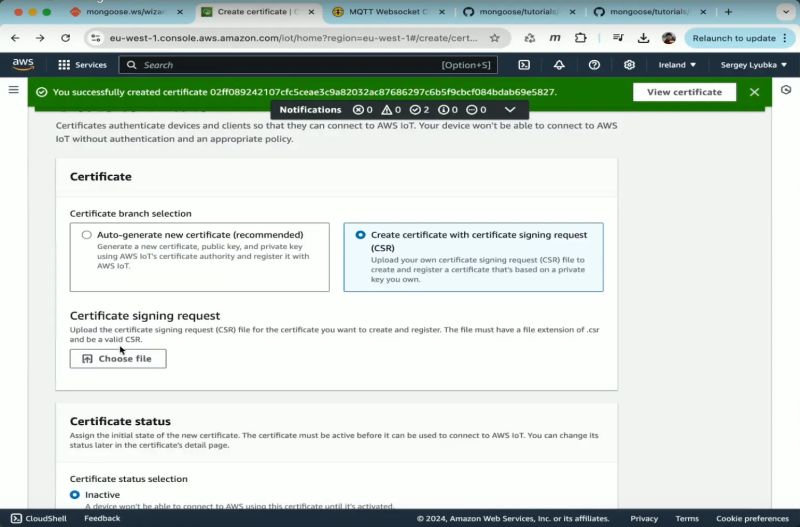Open the AWS help question mark icon
The width and height of the screenshot is (800, 527).
click(x=594, y=65)
